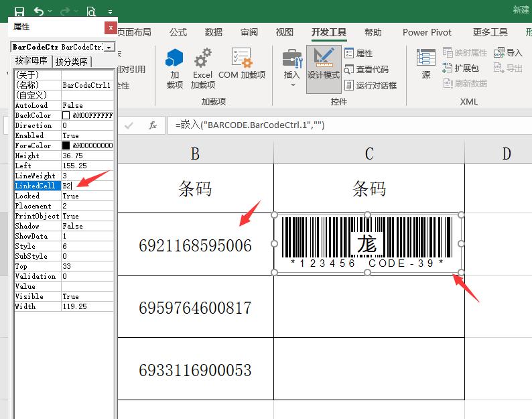This screenshot has width=532, height=419.
Task: Click the Redo arrow icon
Action: click(x=65, y=12)
